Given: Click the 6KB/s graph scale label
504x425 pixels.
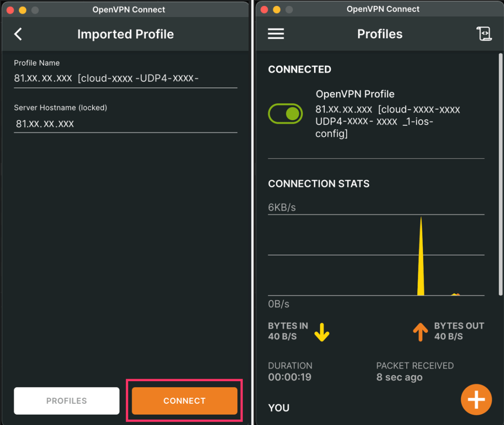Looking at the screenshot, I should tap(282, 207).
